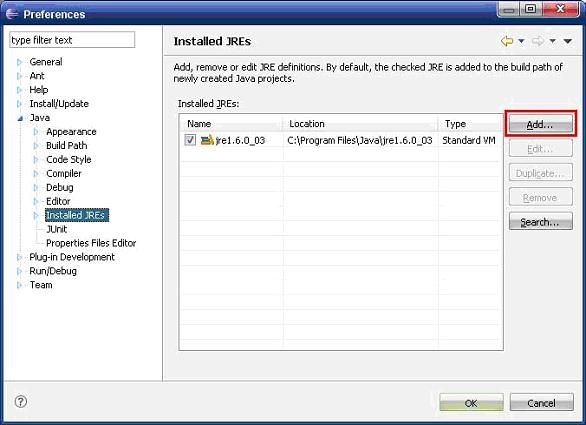The width and height of the screenshot is (586, 425).
Task: Click the help question mark icon
Action: [x=21, y=402]
